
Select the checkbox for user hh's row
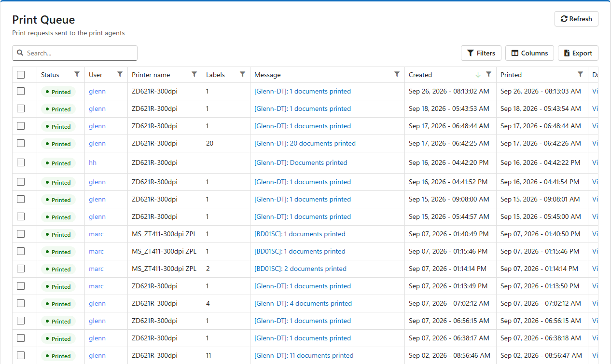[x=21, y=162]
